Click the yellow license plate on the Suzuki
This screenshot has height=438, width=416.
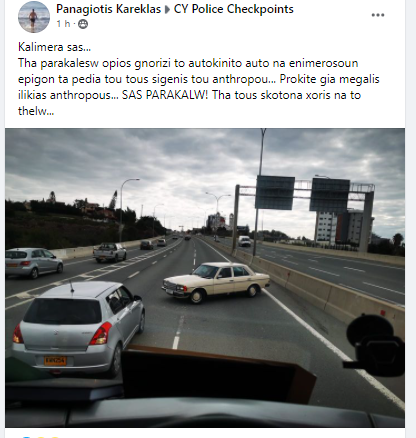point(55,361)
